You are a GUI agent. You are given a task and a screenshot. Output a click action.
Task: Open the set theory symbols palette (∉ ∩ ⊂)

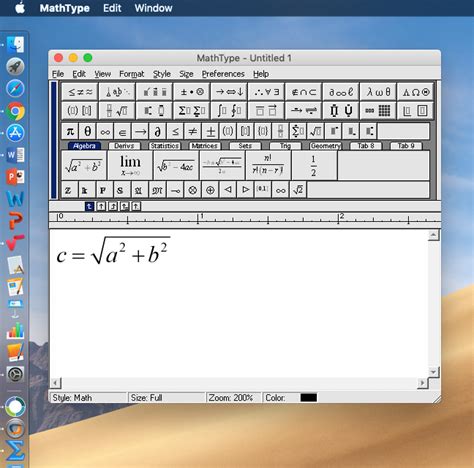point(304,92)
